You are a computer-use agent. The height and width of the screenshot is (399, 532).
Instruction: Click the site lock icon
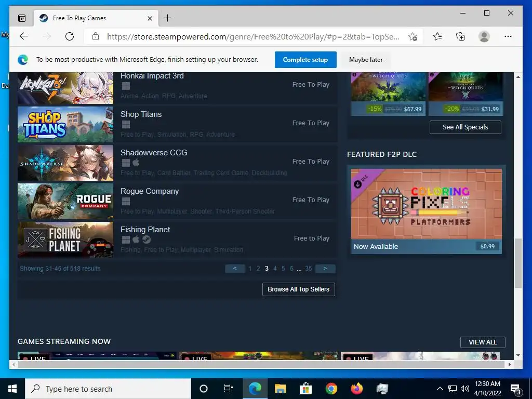[96, 36]
